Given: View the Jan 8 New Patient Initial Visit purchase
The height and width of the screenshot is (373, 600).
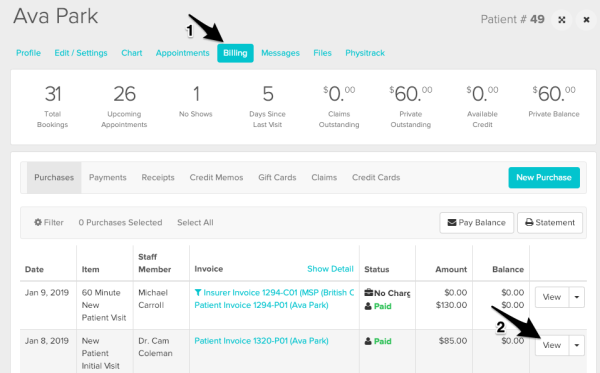Looking at the screenshot, I should [551, 345].
